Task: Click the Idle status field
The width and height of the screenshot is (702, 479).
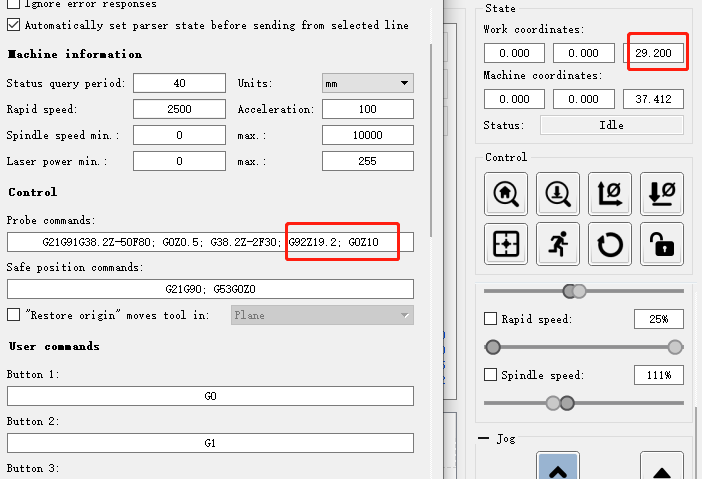Action: (612, 125)
